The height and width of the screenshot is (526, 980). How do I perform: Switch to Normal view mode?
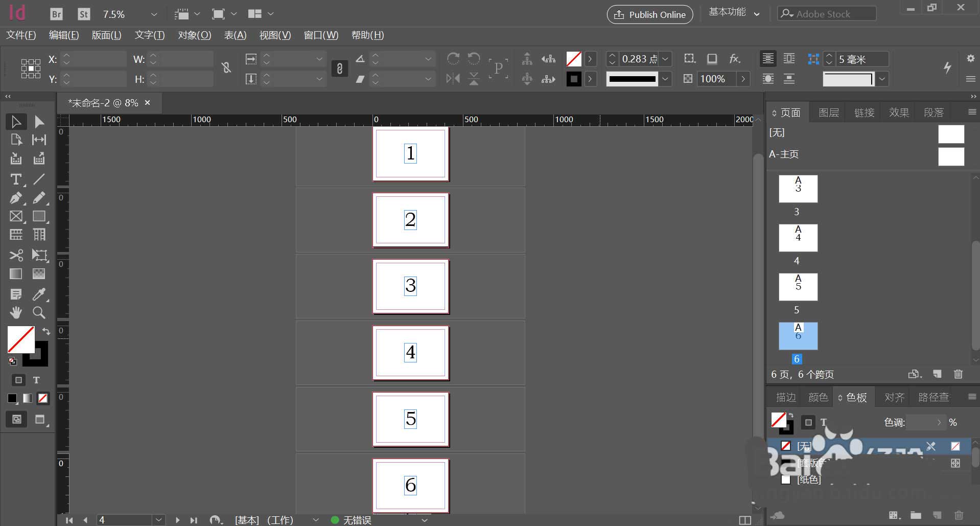tap(17, 420)
